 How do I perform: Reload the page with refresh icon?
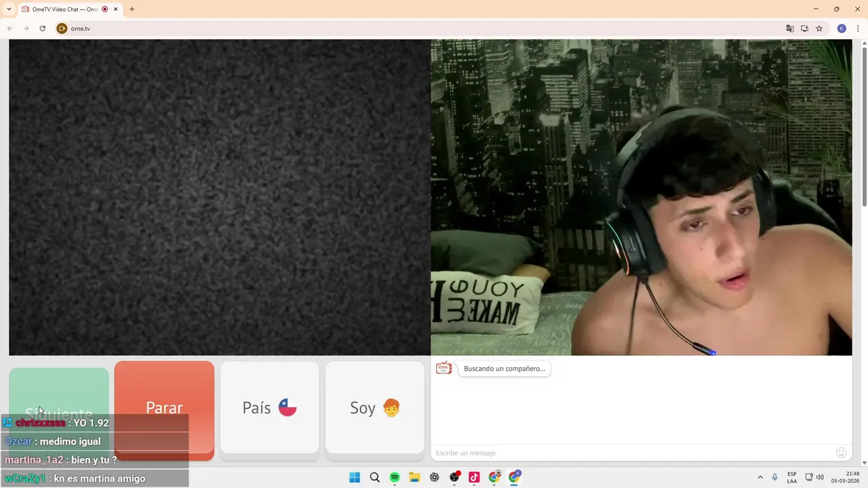pos(42,28)
